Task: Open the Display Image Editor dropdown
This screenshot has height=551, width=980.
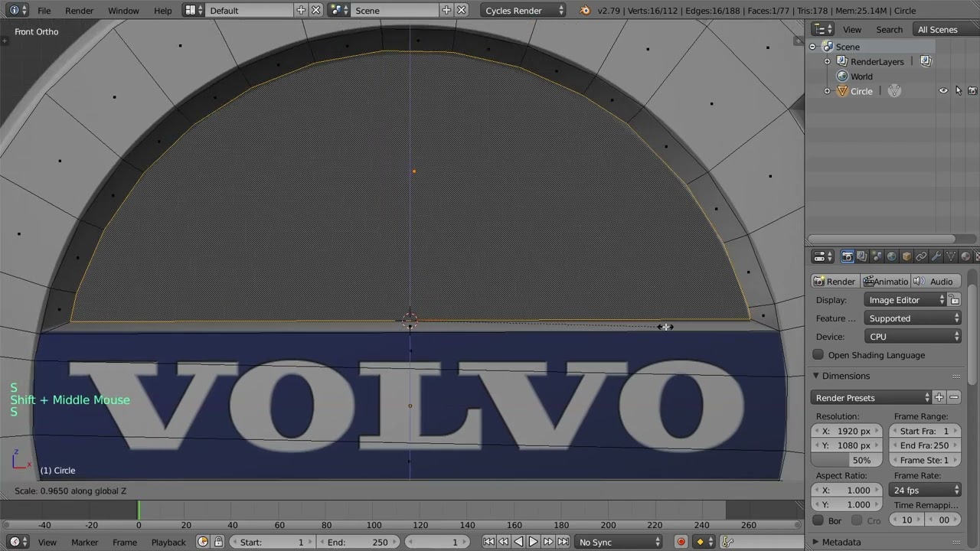Action: coord(905,300)
